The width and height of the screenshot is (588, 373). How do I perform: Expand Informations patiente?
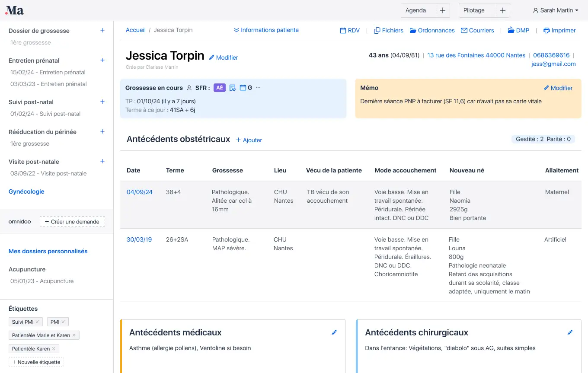tap(266, 30)
